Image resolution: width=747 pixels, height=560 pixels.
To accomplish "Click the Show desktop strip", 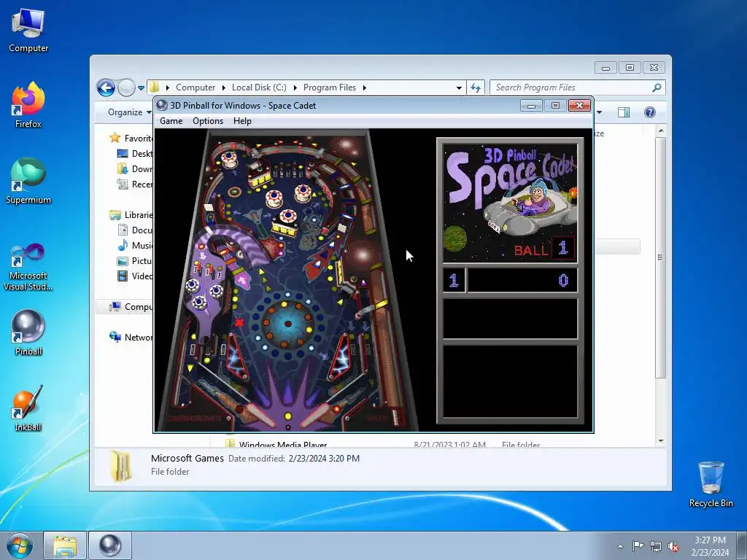I will (x=742, y=545).
